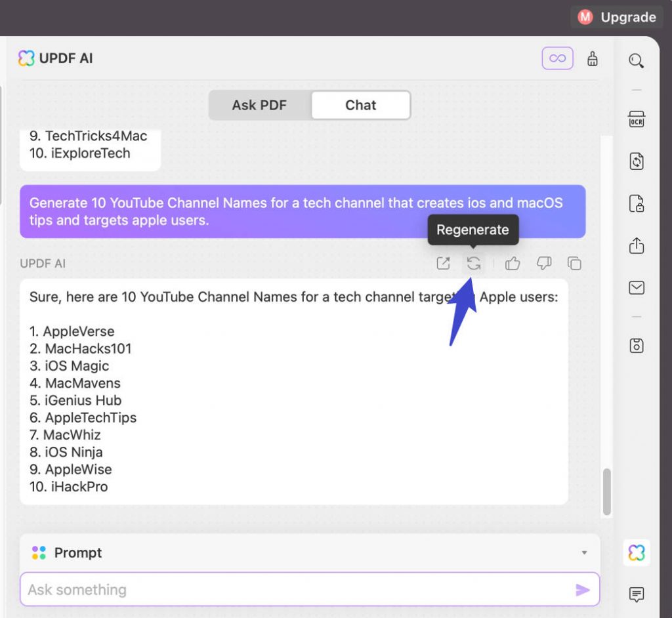The height and width of the screenshot is (618, 672).
Task: Open the document security tool
Action: point(636,203)
